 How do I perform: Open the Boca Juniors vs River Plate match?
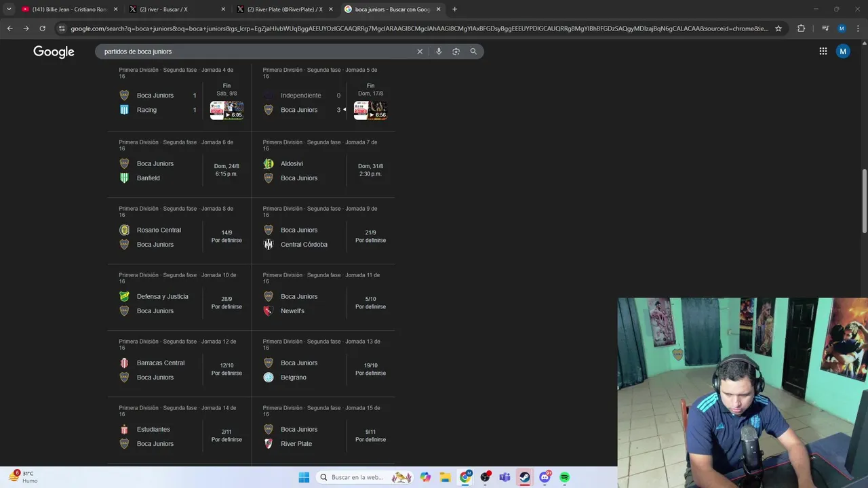(323, 430)
